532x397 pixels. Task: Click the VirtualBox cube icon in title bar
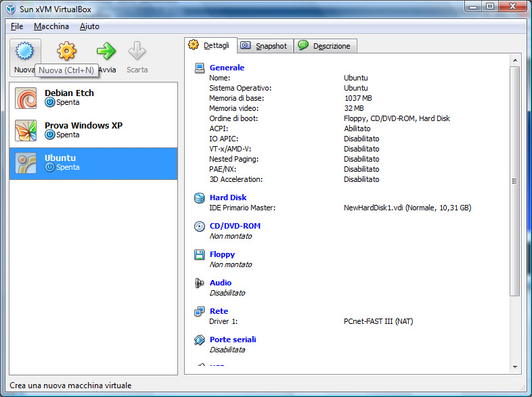(x=11, y=9)
